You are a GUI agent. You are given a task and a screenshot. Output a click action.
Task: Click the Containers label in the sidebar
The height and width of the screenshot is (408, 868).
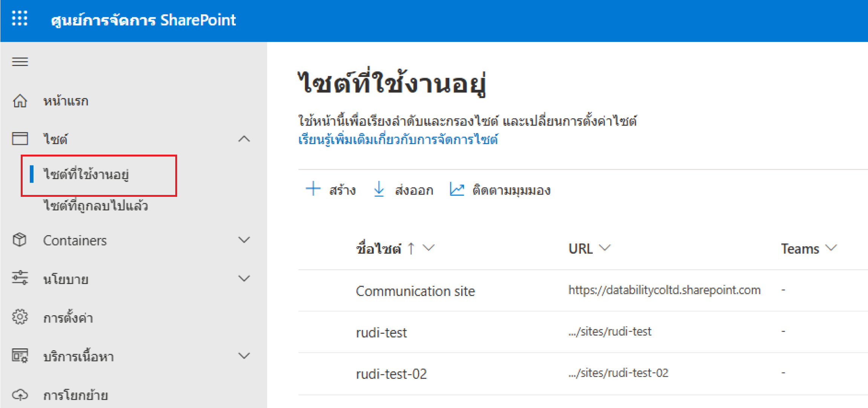(75, 240)
